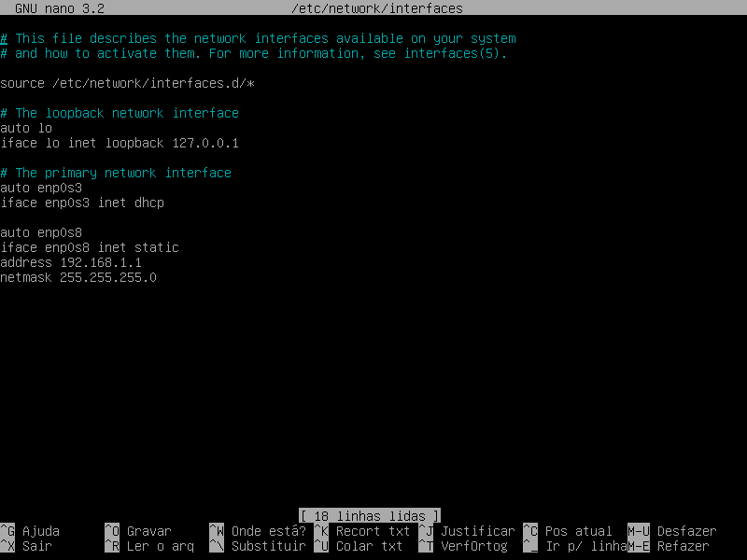
Task: Click the ^C Pos atual shortcut
Action: [568, 531]
